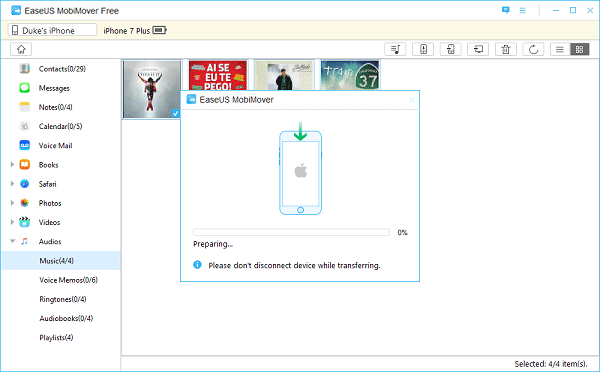
Task: Select Playlists(4) entry
Action: pos(56,338)
